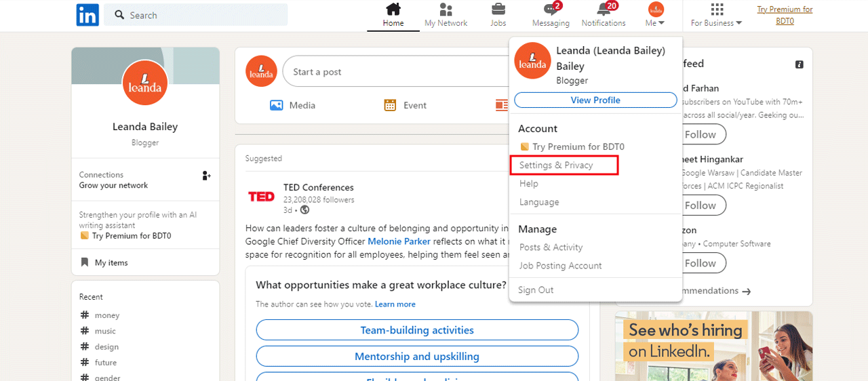The image size is (868, 381).
Task: Click the Write article icon
Action: [502, 105]
